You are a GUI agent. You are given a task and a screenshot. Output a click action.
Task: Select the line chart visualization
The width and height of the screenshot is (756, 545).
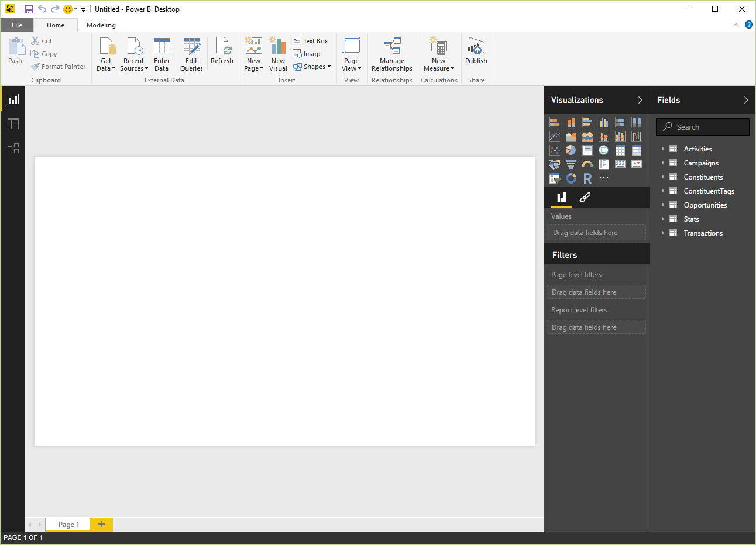click(x=555, y=136)
